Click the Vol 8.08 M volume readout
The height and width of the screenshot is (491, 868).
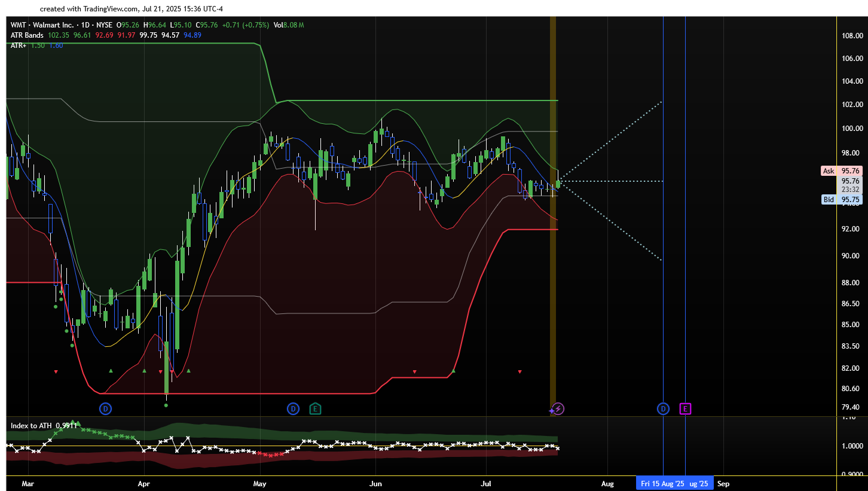(x=289, y=25)
